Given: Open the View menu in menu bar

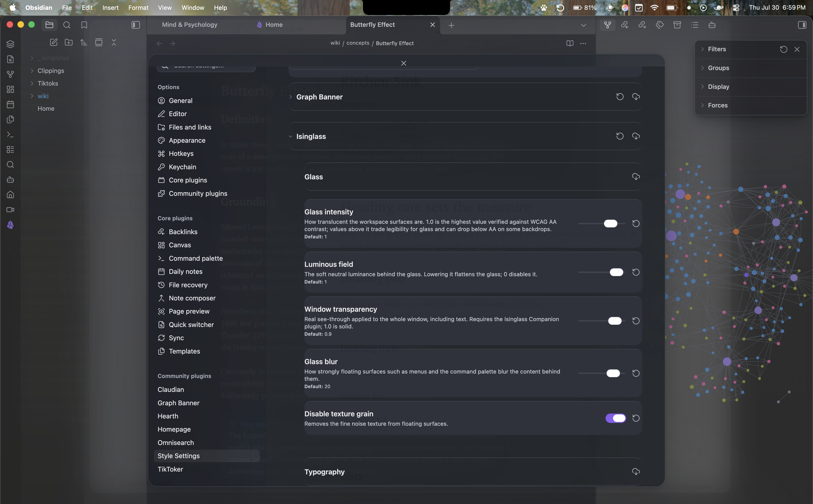Looking at the screenshot, I should [x=165, y=7].
